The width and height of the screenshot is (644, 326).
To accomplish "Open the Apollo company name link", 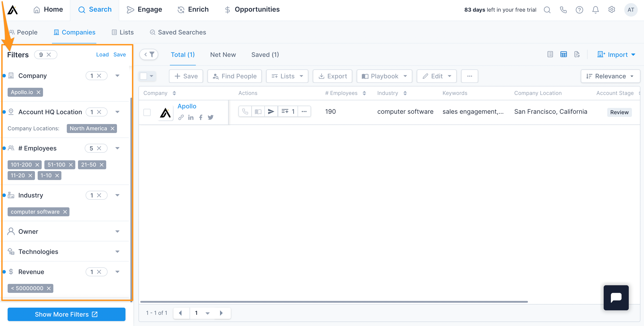I will click(187, 106).
